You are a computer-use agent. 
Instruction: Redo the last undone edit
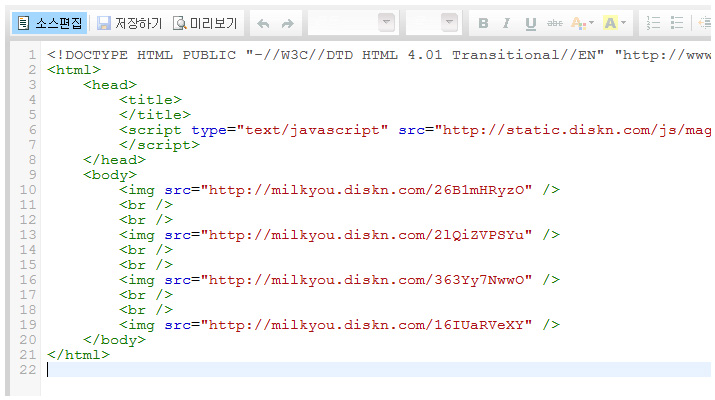[287, 23]
